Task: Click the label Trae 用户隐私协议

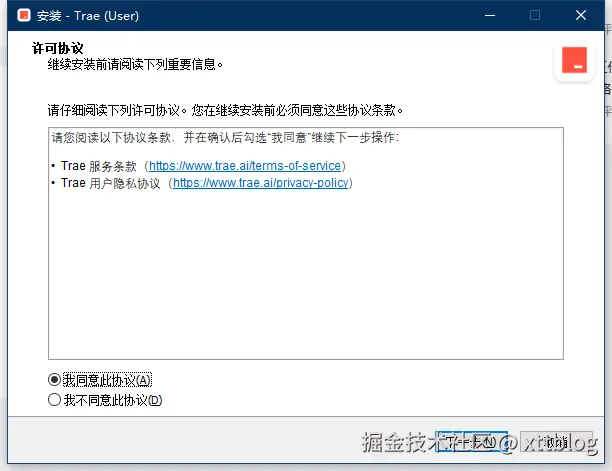Action: tap(110, 183)
